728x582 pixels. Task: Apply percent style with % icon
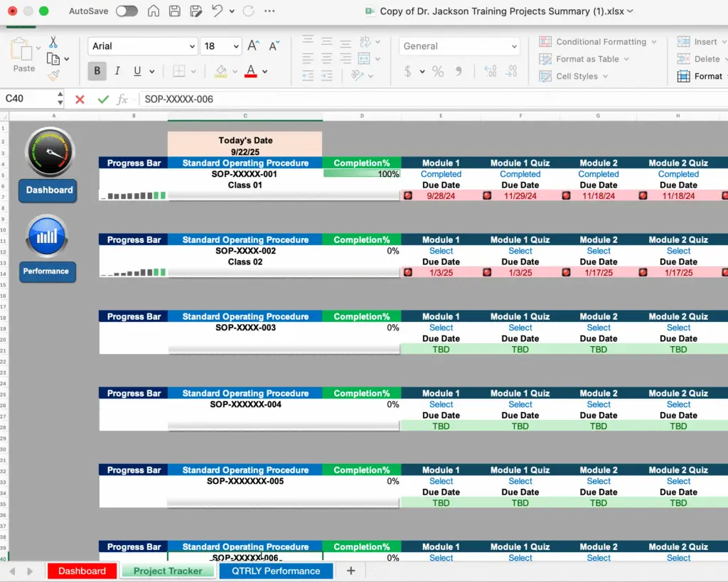438,71
